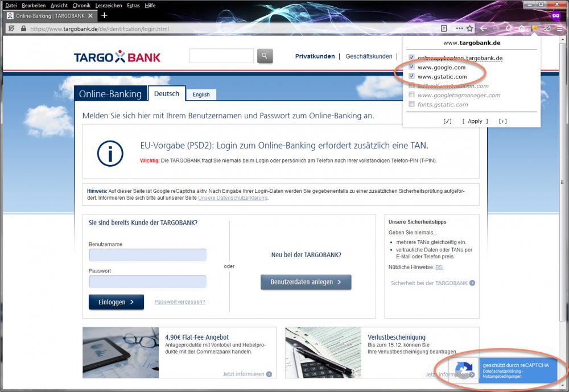Reload the page
Image resolution: width=569 pixels, height=392 pixels.
tap(509, 28)
